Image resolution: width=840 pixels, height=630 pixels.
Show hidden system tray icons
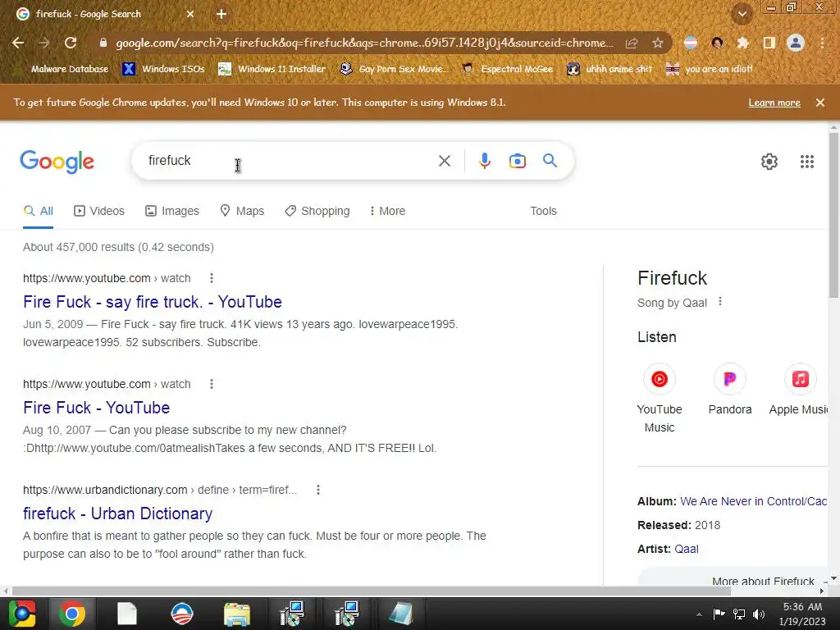(699, 614)
